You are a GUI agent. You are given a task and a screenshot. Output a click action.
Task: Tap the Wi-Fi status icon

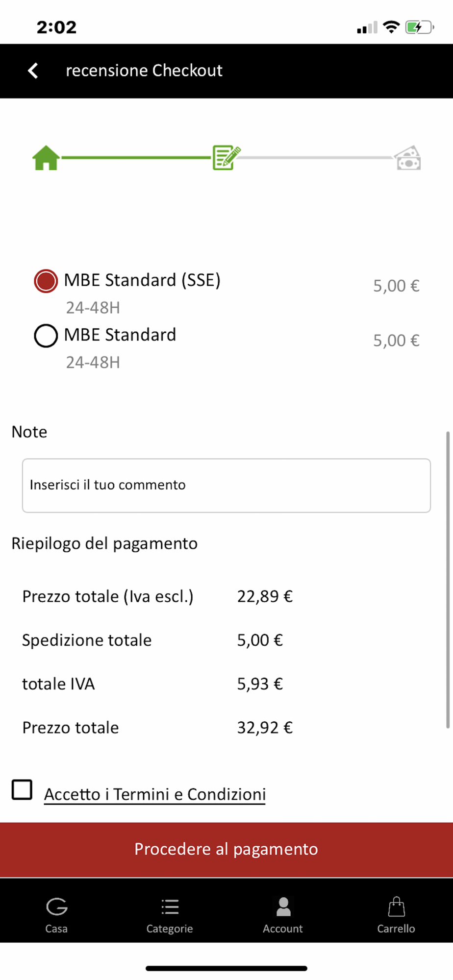[391, 26]
